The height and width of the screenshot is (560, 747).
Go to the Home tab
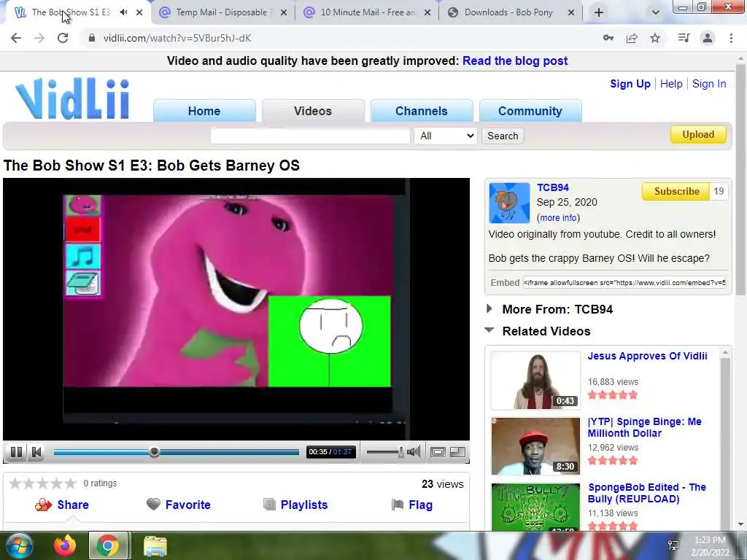tap(204, 111)
